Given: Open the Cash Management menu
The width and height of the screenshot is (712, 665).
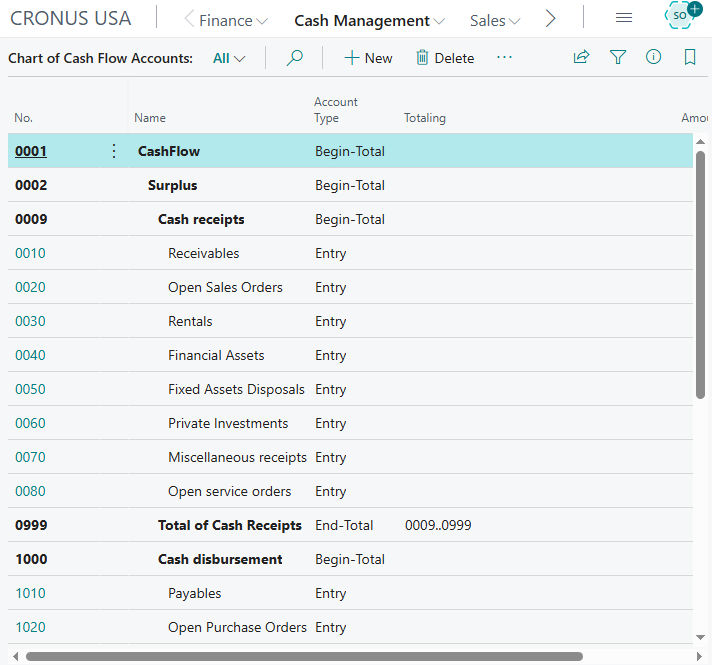Looking at the screenshot, I should pyautogui.click(x=369, y=20).
